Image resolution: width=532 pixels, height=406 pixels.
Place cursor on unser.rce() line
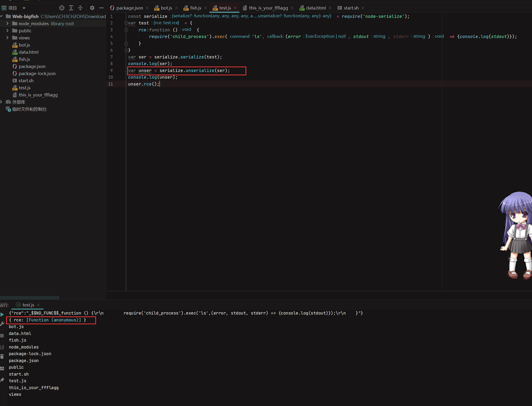click(144, 84)
